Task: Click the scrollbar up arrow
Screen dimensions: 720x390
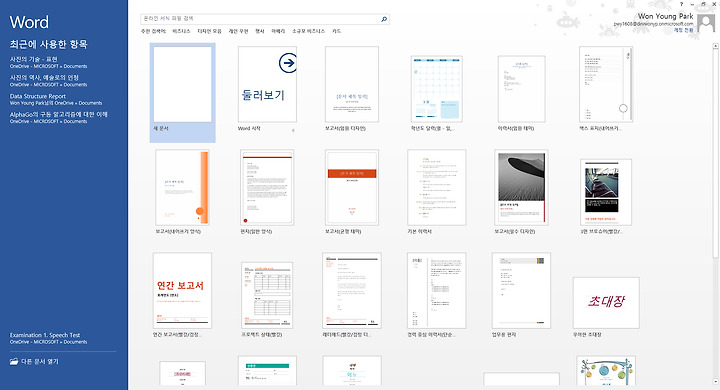Action: click(x=715, y=46)
